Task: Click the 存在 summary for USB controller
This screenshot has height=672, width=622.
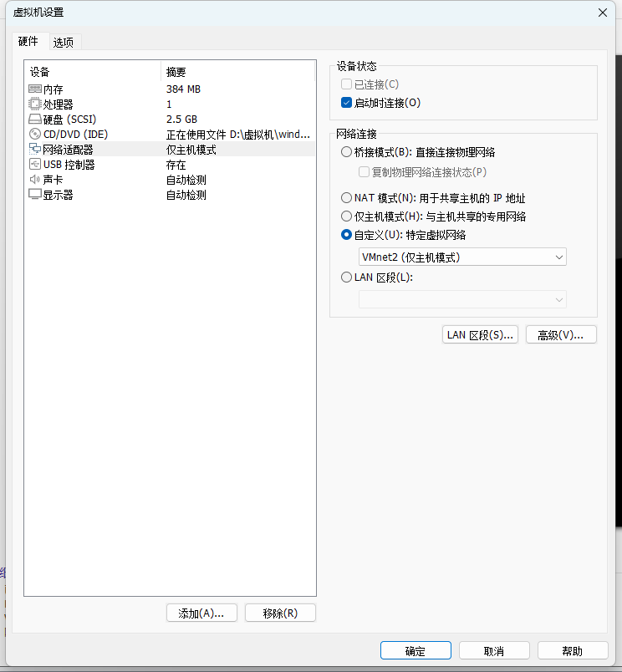Action: point(176,165)
